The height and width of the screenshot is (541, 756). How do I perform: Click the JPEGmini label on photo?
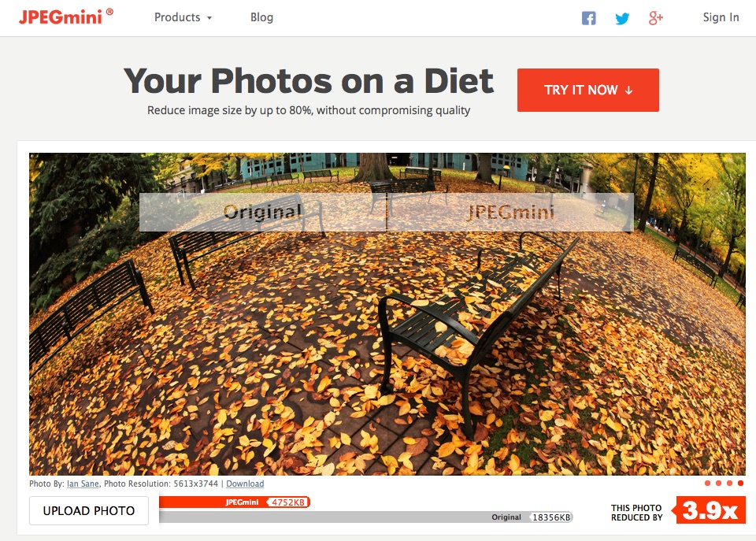[x=510, y=212]
